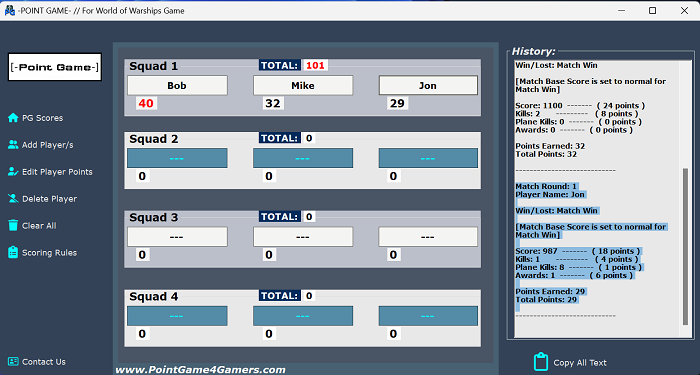This screenshot has width=700, height=375.
Task: Visit www.PointGame4Gamers.com link
Action: point(200,370)
